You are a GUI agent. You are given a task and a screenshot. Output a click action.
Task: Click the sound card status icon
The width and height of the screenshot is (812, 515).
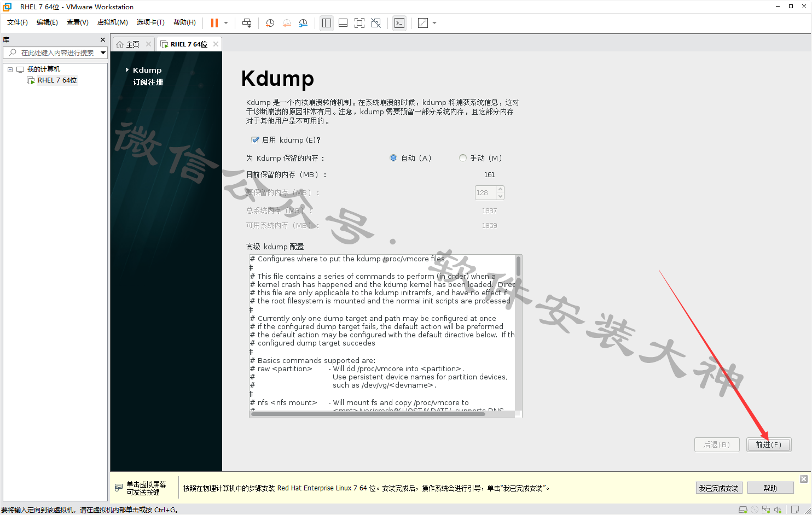pyautogui.click(x=778, y=510)
